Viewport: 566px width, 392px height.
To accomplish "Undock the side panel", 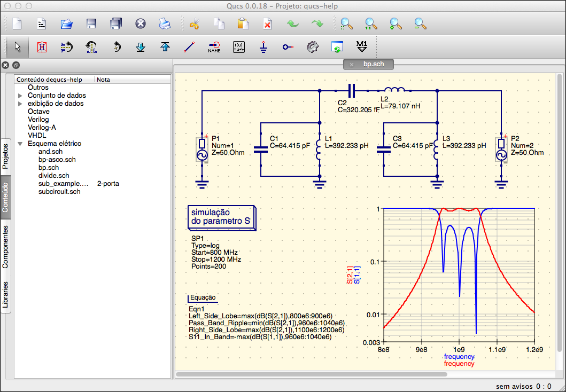I will pyautogui.click(x=16, y=65).
